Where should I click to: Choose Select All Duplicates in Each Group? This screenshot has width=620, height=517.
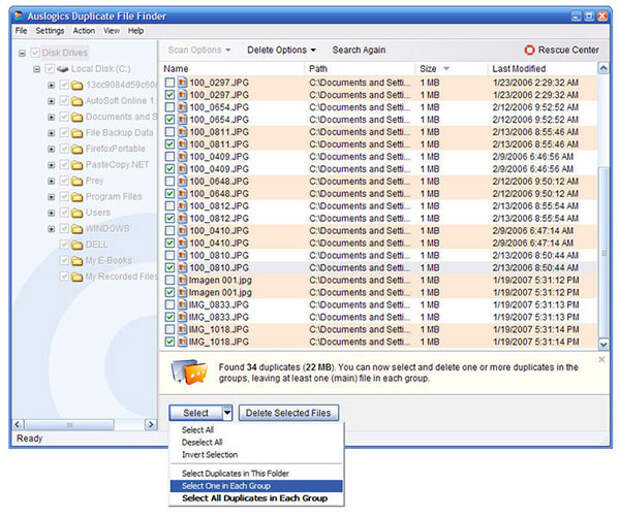tap(256, 498)
